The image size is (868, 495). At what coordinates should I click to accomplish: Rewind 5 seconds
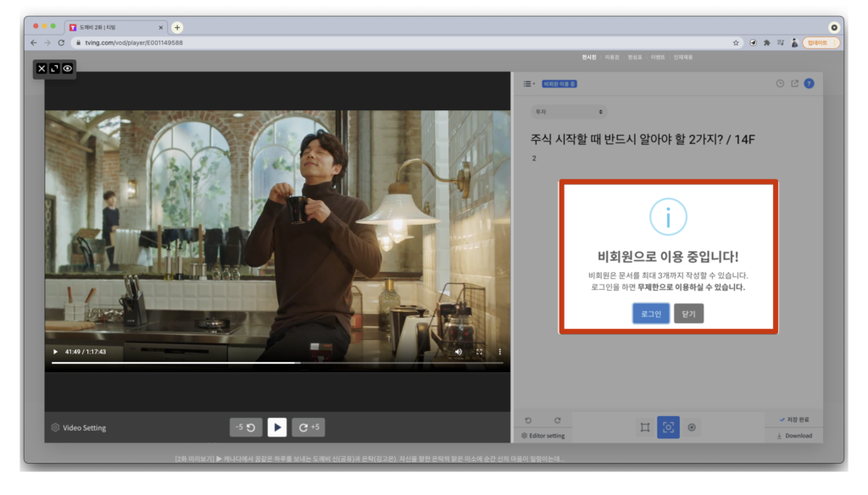pyautogui.click(x=246, y=427)
